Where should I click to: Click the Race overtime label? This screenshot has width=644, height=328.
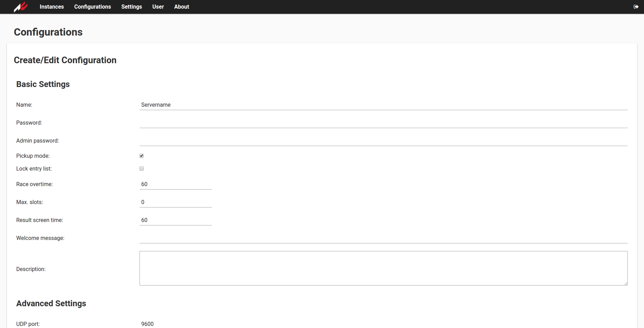pos(35,184)
